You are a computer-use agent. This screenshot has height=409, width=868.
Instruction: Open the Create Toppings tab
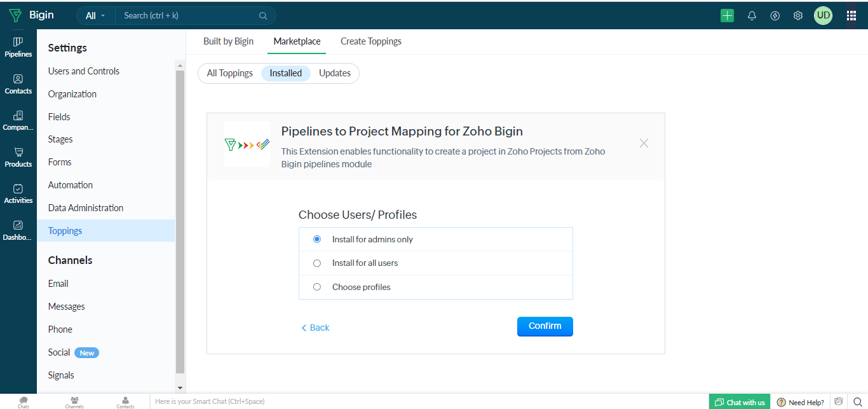point(371,41)
